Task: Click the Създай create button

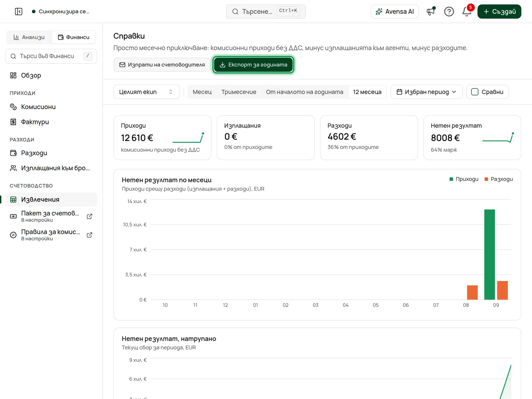Action: [499, 12]
